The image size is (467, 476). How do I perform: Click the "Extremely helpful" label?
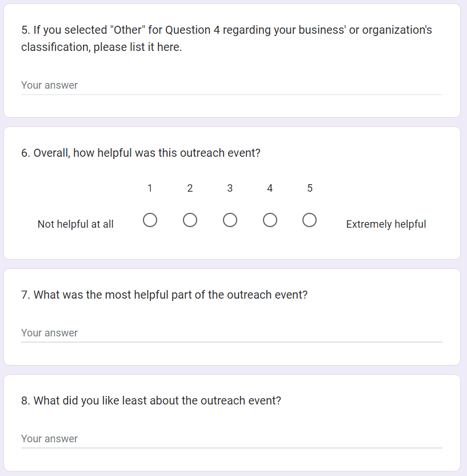[x=386, y=224]
